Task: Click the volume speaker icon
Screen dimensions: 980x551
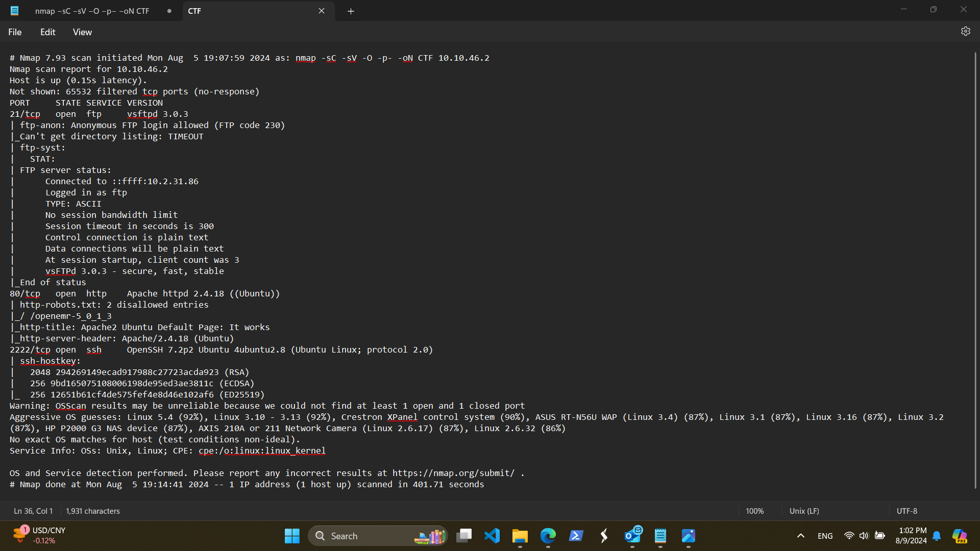Action: (x=864, y=536)
